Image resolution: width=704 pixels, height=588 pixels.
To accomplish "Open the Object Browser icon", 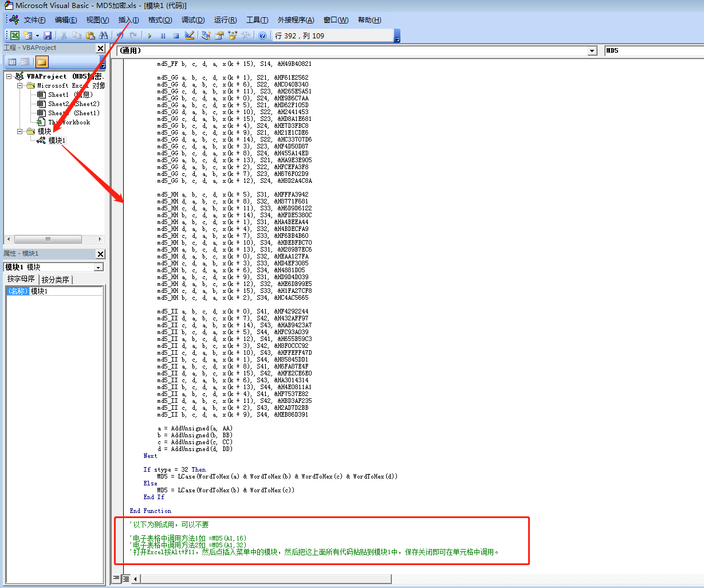I will (232, 35).
